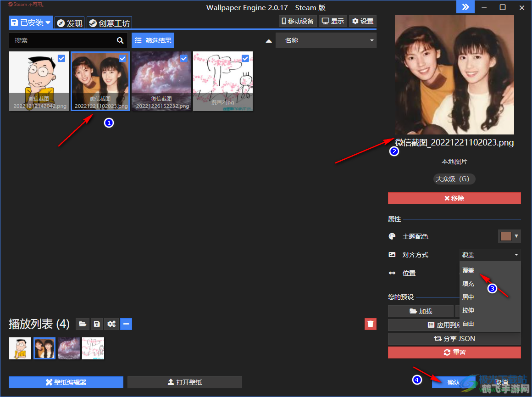
Task: Toggle ascending sort arrow icon
Action: click(269, 41)
